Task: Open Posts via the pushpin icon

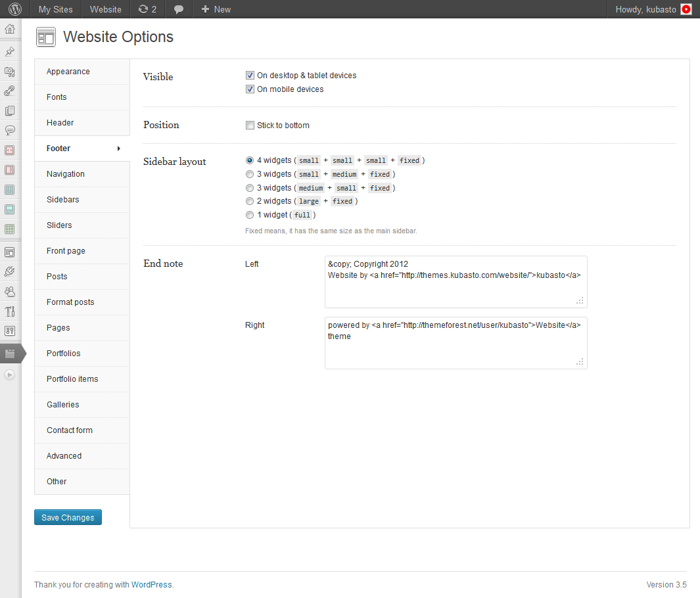Action: (10, 52)
